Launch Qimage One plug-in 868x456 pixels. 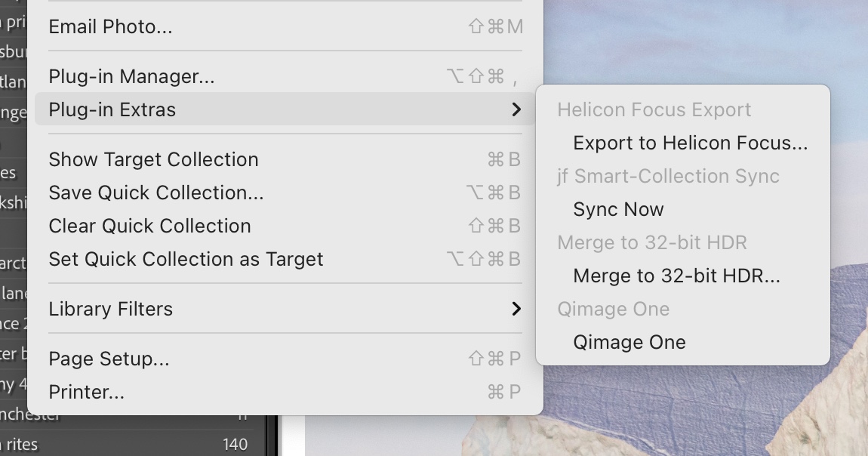pyautogui.click(x=683, y=342)
